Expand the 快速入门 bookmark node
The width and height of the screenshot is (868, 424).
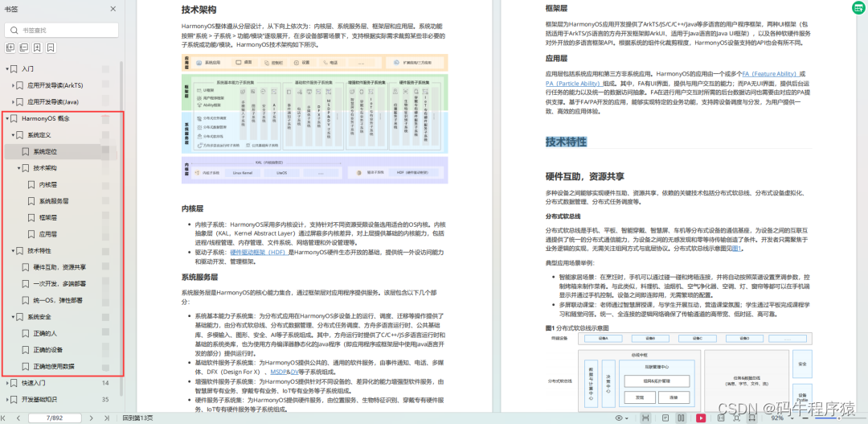pyautogui.click(x=8, y=383)
